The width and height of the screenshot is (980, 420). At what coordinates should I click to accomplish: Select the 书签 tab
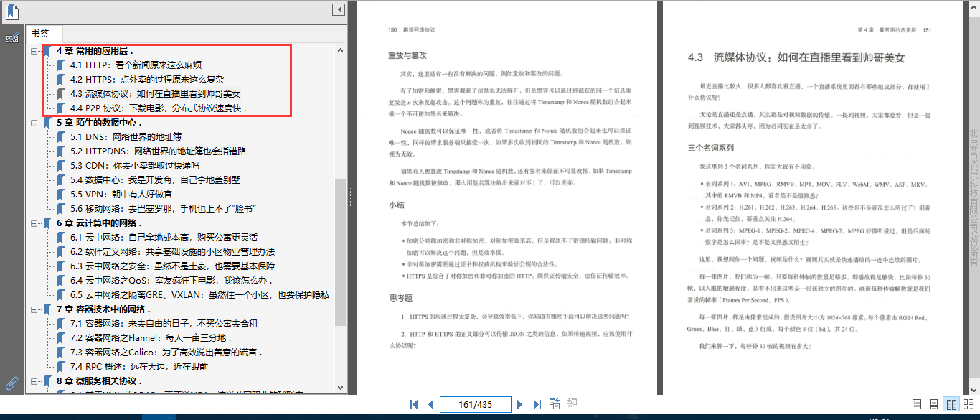point(44,34)
